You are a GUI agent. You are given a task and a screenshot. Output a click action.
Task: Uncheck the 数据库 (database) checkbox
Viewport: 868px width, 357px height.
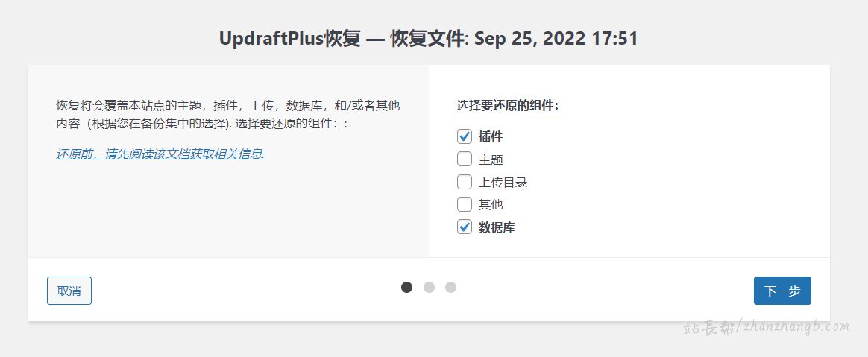click(465, 227)
